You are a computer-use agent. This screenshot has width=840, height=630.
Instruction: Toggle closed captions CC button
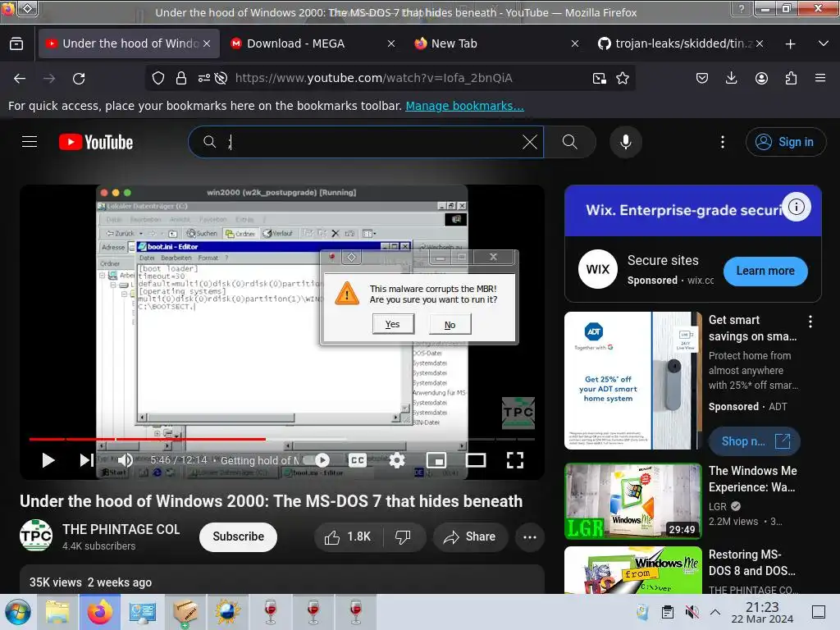pyautogui.click(x=358, y=460)
